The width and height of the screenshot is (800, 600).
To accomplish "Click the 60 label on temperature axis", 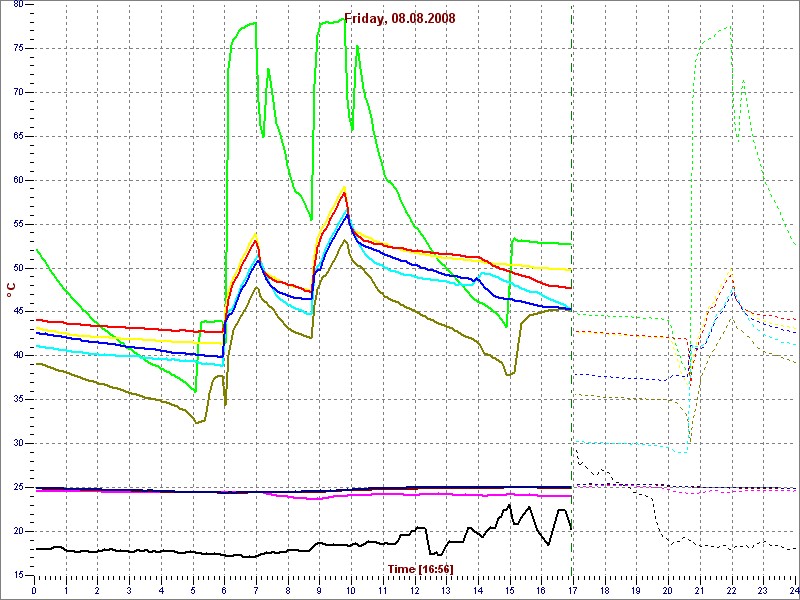I will click(18, 180).
